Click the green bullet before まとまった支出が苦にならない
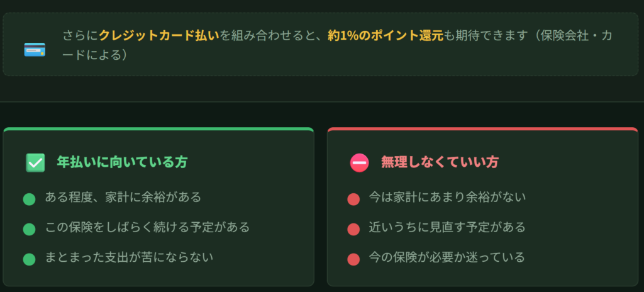 29,259
